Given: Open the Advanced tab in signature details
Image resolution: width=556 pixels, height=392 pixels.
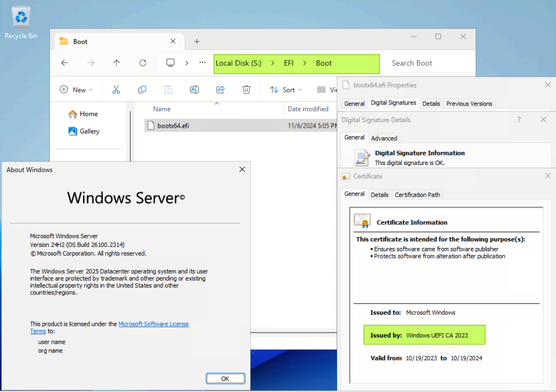Looking at the screenshot, I should click(x=384, y=138).
